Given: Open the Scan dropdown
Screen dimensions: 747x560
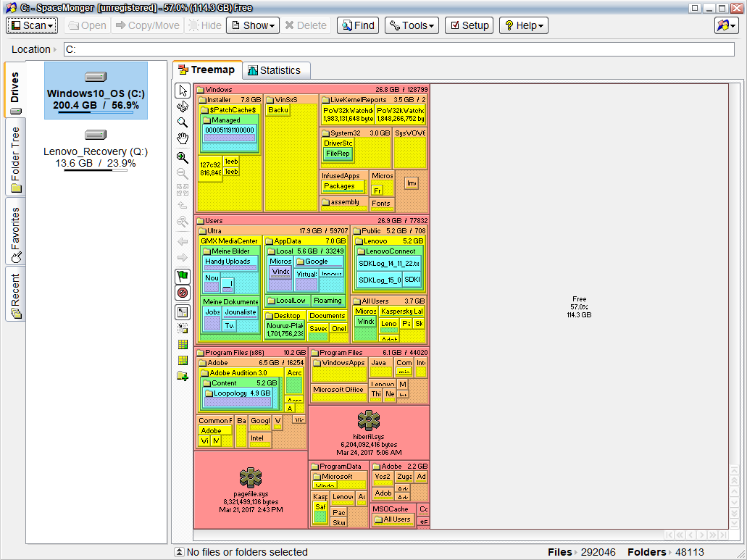Looking at the screenshot, I should 32,25.
